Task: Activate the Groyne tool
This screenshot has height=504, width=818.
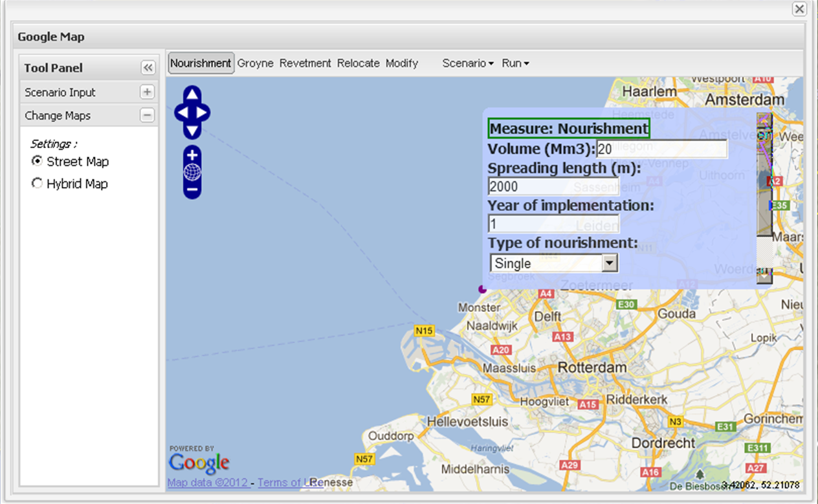Action: pos(255,63)
